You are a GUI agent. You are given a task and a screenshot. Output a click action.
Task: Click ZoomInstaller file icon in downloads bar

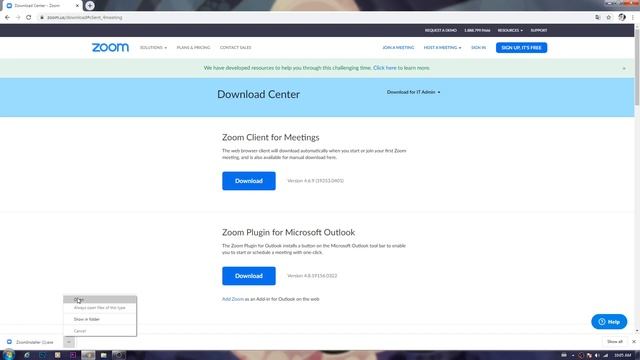(9, 342)
